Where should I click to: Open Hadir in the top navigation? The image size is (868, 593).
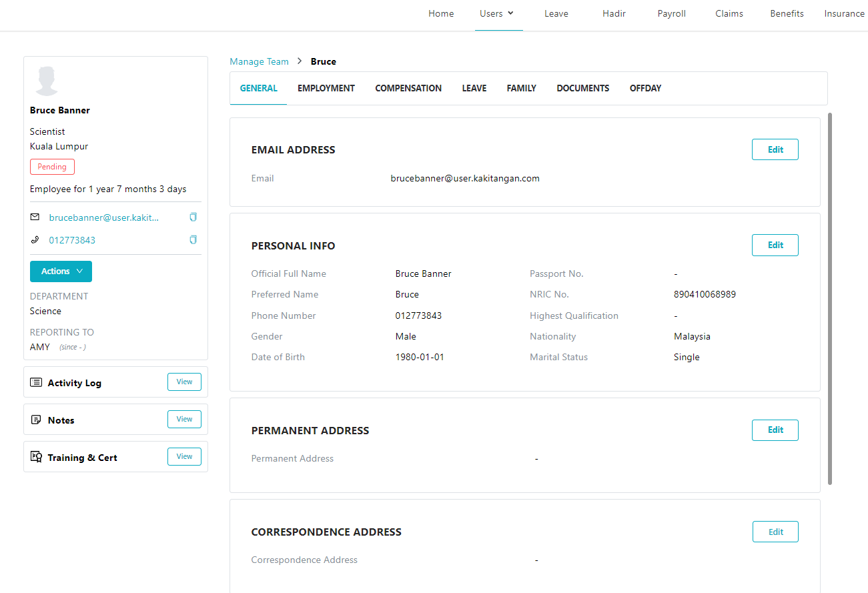614,13
